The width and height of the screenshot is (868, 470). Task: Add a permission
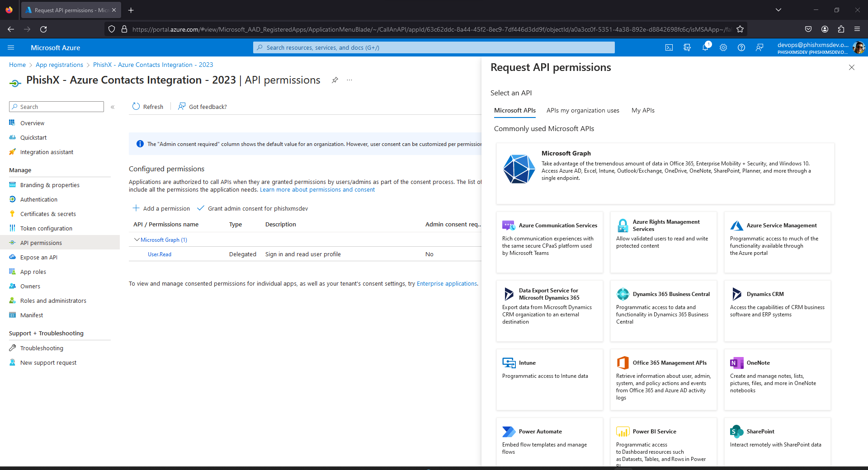tap(161, 208)
